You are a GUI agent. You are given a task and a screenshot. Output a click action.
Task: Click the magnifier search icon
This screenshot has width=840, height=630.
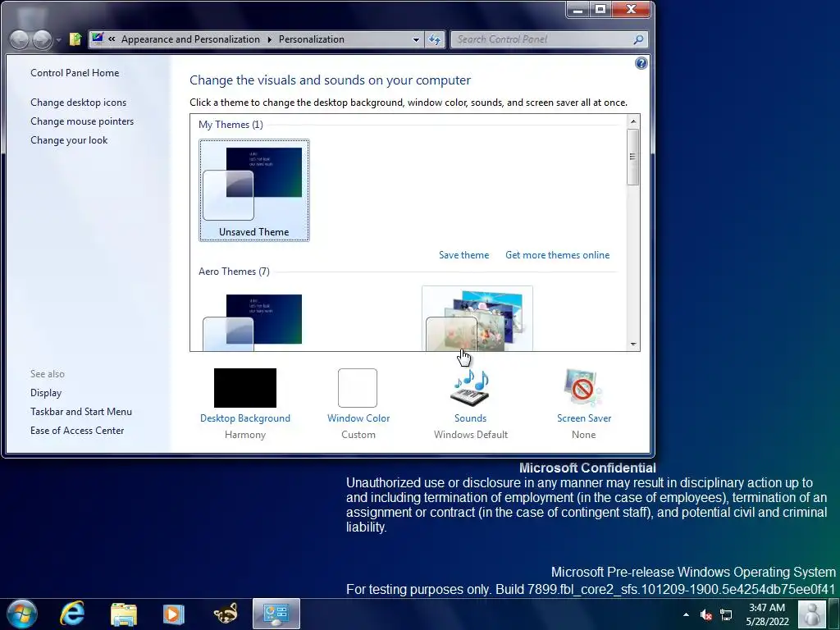coord(638,39)
